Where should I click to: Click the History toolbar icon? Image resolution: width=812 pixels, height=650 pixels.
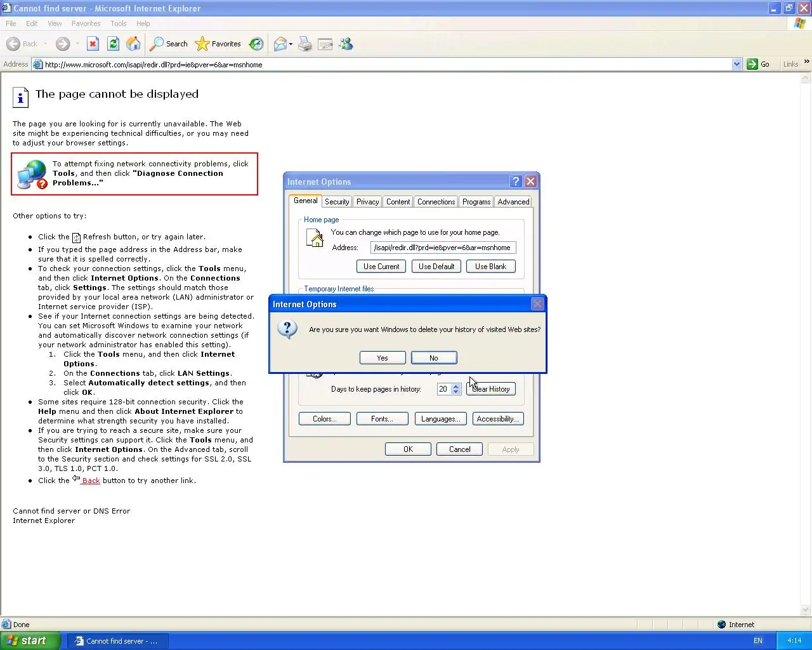[x=256, y=44]
